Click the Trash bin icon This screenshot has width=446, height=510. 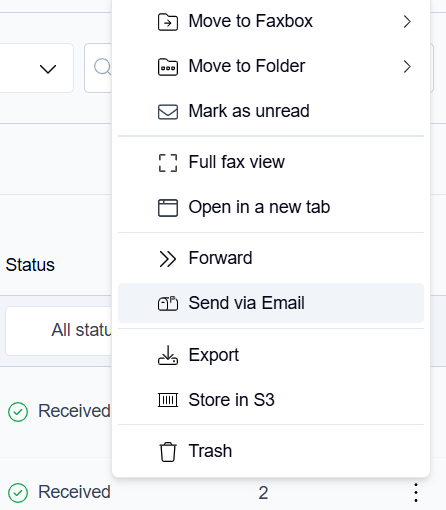[x=168, y=452]
